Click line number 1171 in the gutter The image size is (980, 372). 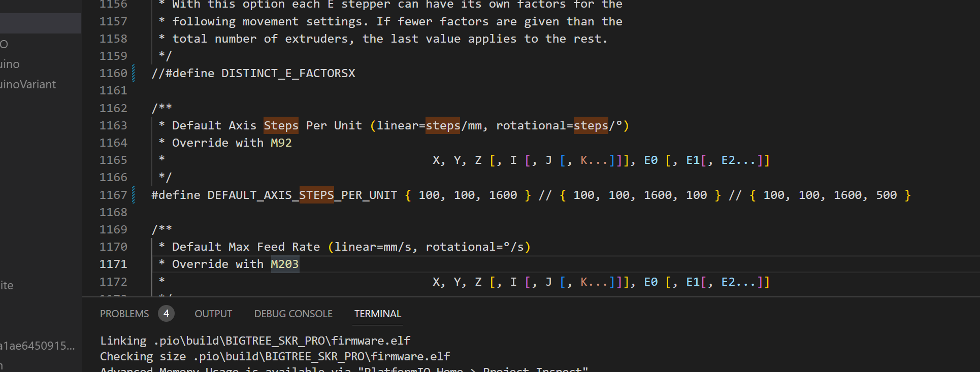point(113,264)
